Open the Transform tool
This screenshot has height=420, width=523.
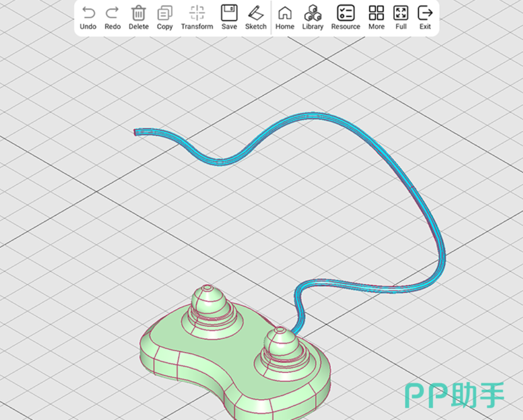click(x=197, y=13)
